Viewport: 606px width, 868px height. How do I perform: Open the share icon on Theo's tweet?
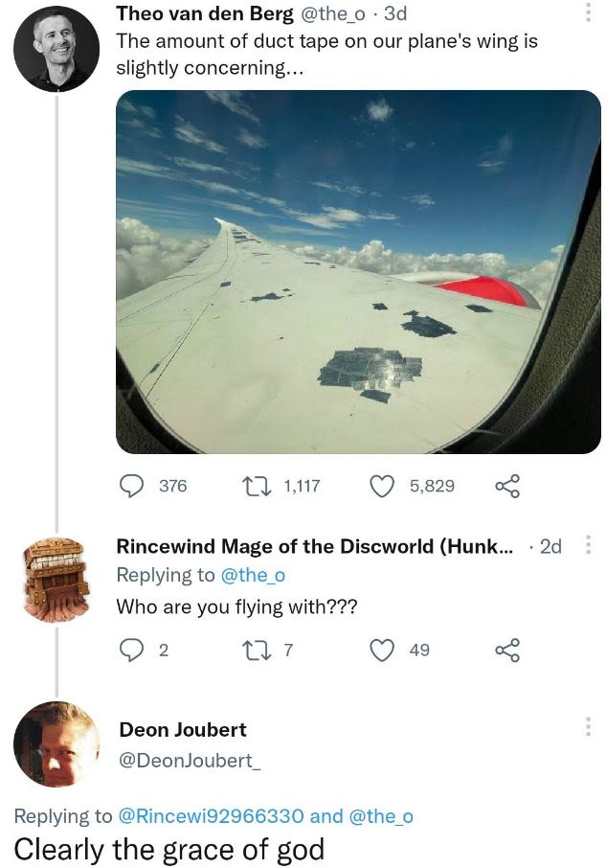click(x=507, y=486)
